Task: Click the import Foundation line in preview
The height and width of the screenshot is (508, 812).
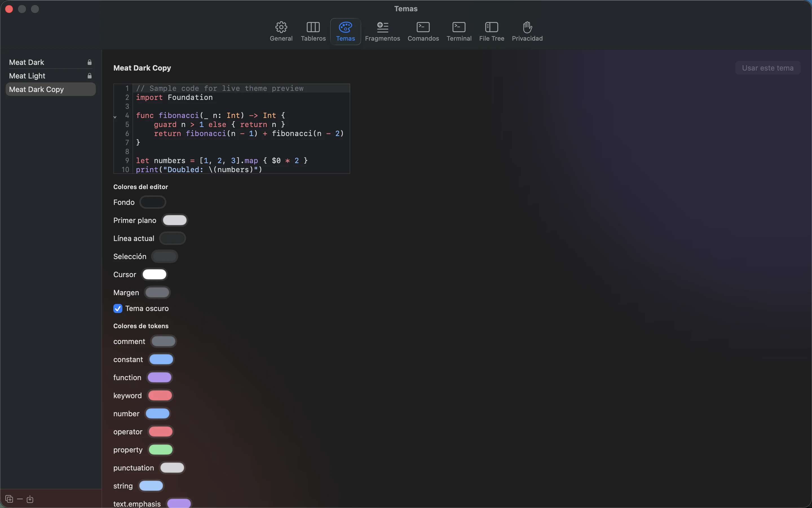Action: coord(174,97)
